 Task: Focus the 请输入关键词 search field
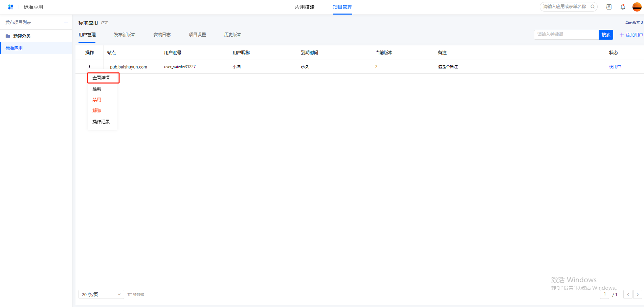[566, 35]
